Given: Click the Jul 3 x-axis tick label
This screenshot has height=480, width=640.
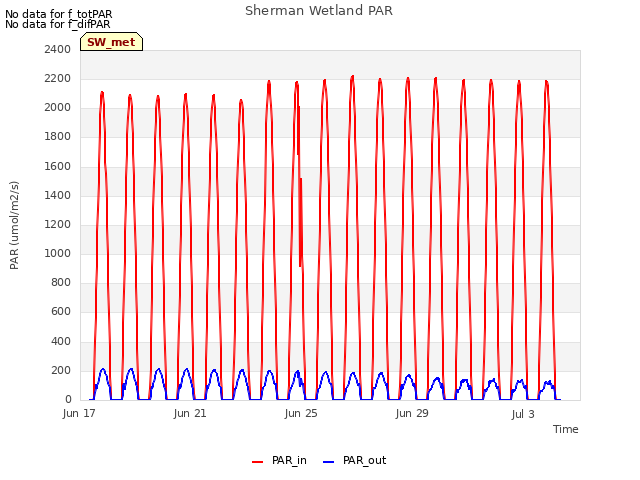Looking at the screenshot, I should point(523,414).
